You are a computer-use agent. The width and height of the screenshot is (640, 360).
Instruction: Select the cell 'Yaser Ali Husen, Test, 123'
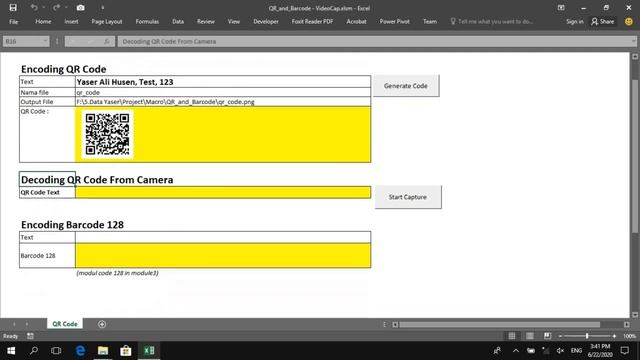[223, 82]
